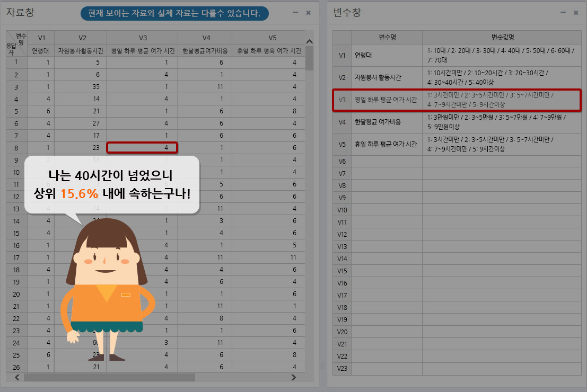
Task: Click the 자원봉사활동시간 sub-header in the data table
Action: 81,51
